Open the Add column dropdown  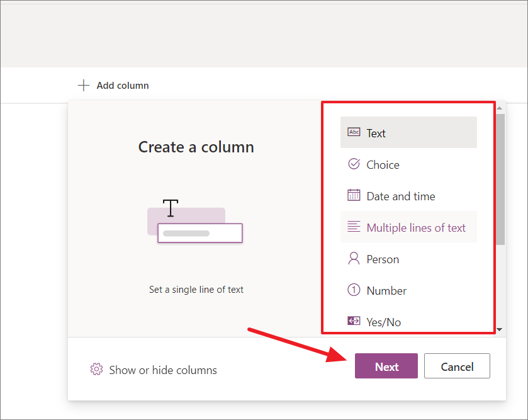coord(112,85)
